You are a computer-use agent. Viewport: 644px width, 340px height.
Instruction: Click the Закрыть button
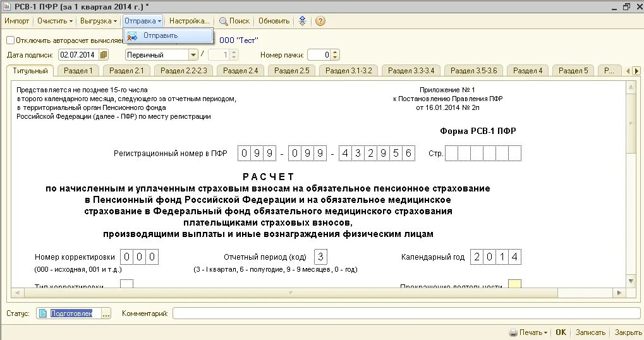(x=628, y=332)
